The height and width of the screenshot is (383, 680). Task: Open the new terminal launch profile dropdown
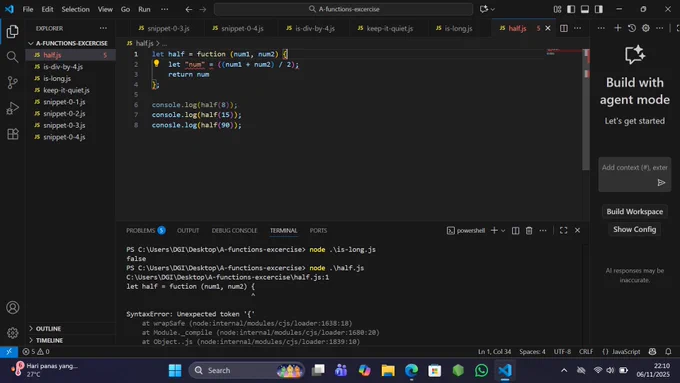point(503,230)
